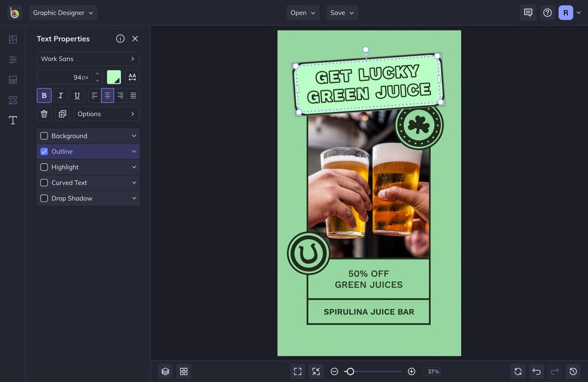The image size is (588, 382).
Task: Open the text color swatch
Action: [114, 77]
